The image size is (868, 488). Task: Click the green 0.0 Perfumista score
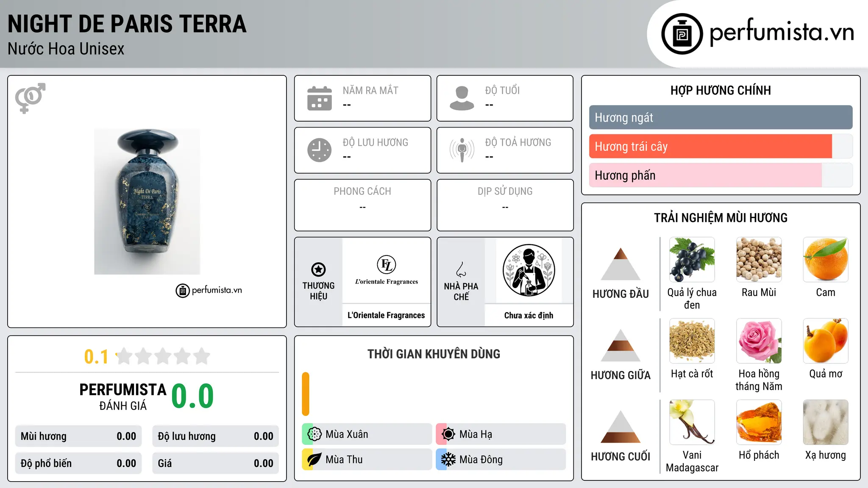pos(192,396)
